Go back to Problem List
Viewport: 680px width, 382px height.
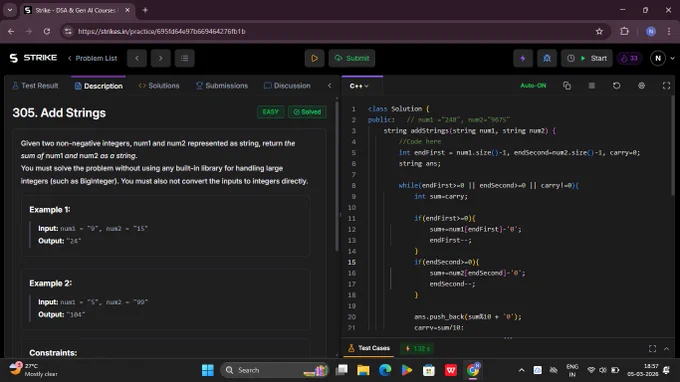(x=92, y=58)
